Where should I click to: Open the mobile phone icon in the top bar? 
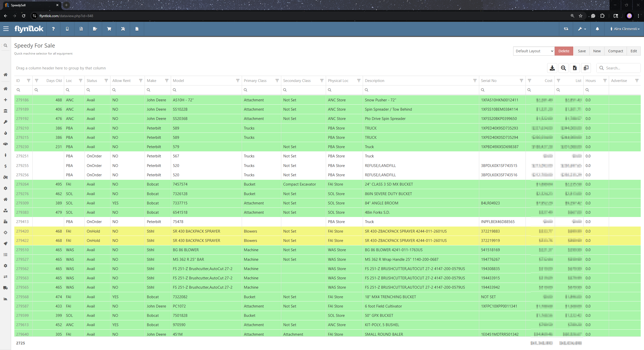67,29
